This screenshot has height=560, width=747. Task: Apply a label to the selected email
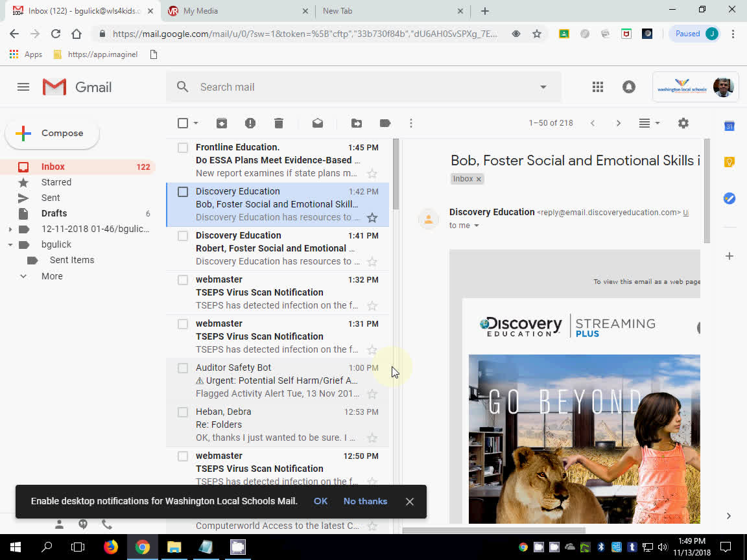385,122
